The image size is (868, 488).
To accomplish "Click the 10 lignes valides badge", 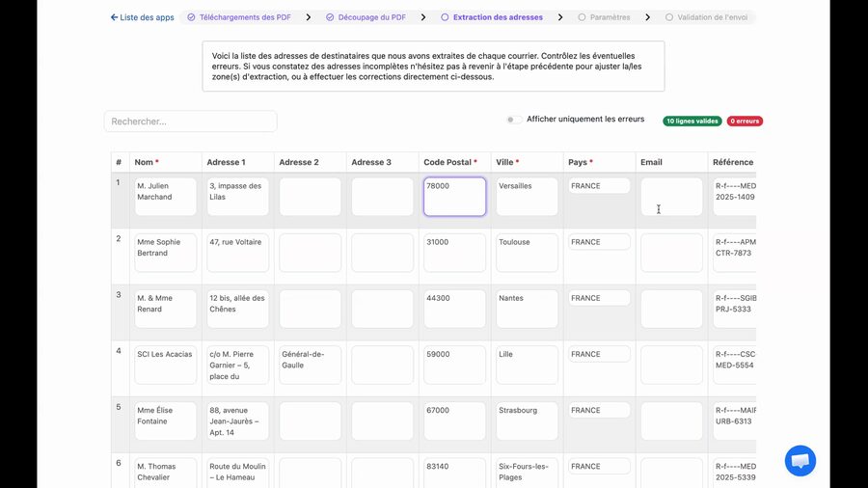I will point(692,121).
